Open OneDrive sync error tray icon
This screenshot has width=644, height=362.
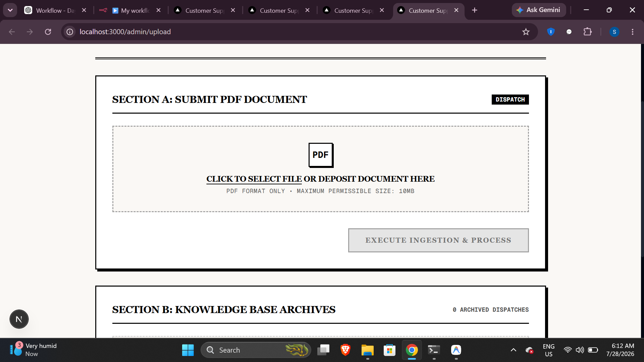[x=530, y=350]
